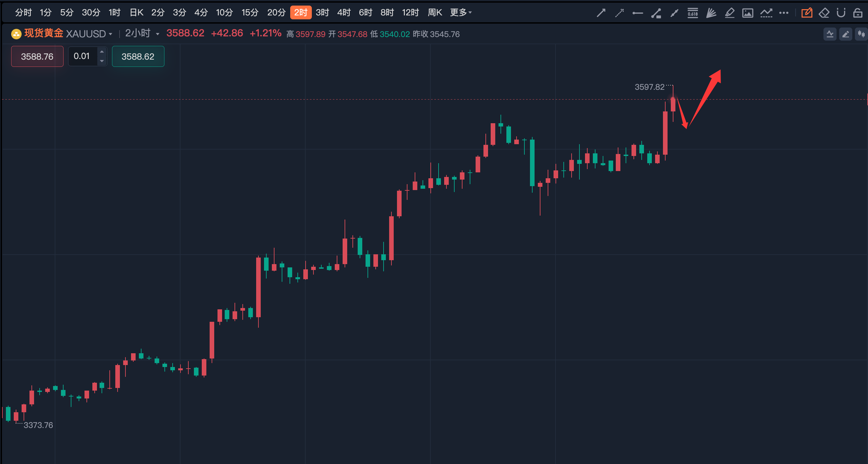Toggle the drawing lock icon
The height and width of the screenshot is (464, 868).
858,13
